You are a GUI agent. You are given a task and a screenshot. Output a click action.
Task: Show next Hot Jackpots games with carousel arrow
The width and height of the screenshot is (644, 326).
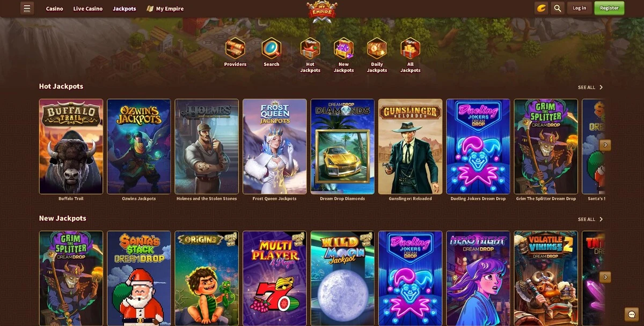click(605, 145)
